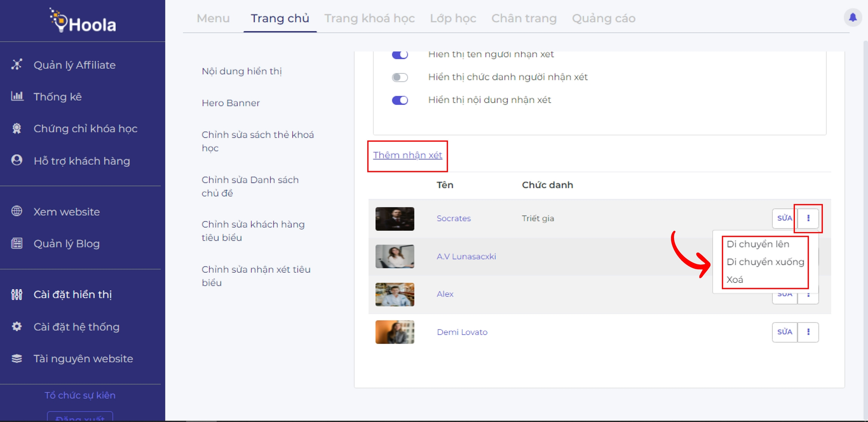Click the notification bell icon
Viewport: 868px width, 422px height.
pyautogui.click(x=853, y=17)
